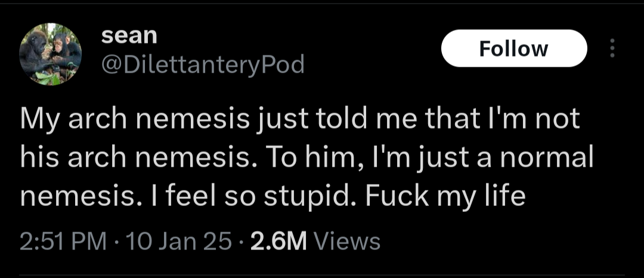Open the three-dot more options menu
The width and height of the screenshot is (644, 278).
(612, 48)
